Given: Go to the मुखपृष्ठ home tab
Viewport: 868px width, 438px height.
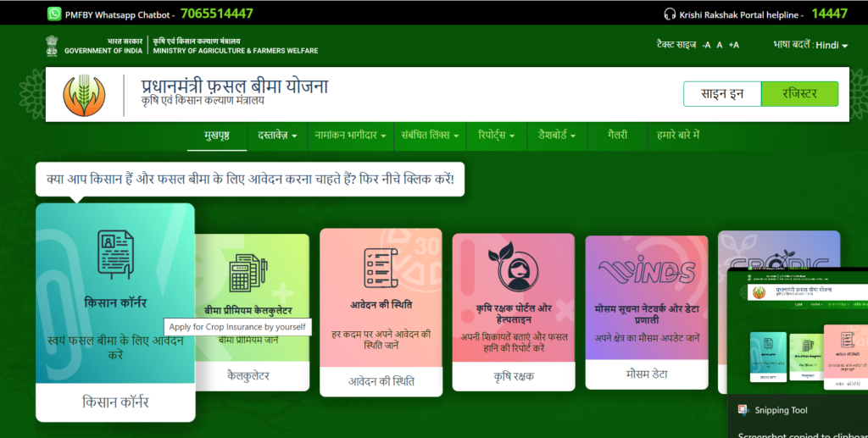Looking at the screenshot, I should pyautogui.click(x=217, y=136).
